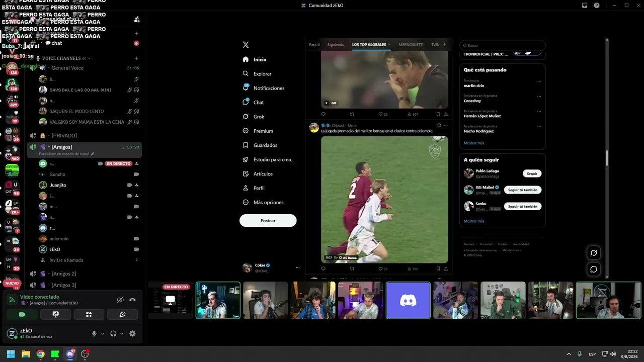644x362 pixels.
Task: Open more options on the Bxaut post
Action: [446, 125]
